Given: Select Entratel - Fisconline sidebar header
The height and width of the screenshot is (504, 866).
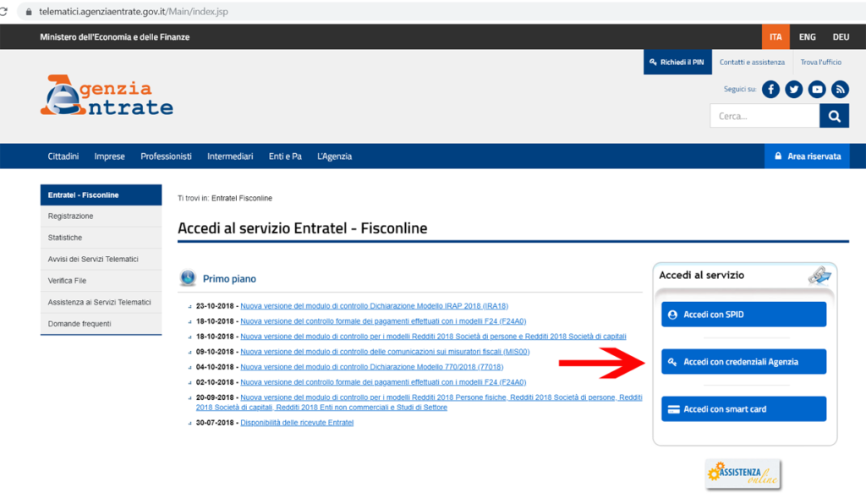Looking at the screenshot, I should (101, 194).
